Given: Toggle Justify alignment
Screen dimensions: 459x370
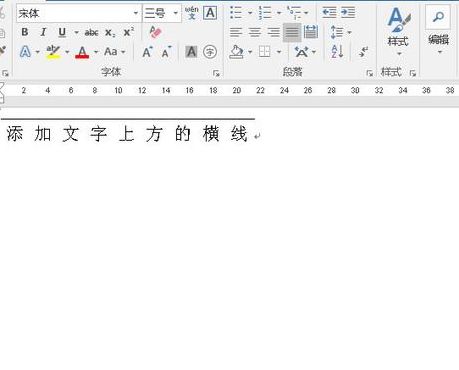Looking at the screenshot, I should click(292, 32).
